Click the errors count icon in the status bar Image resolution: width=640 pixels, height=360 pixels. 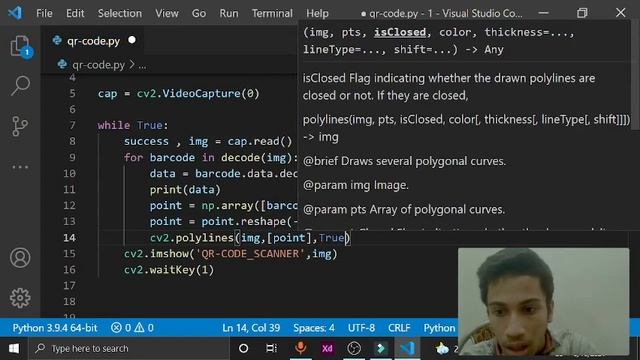116,328
